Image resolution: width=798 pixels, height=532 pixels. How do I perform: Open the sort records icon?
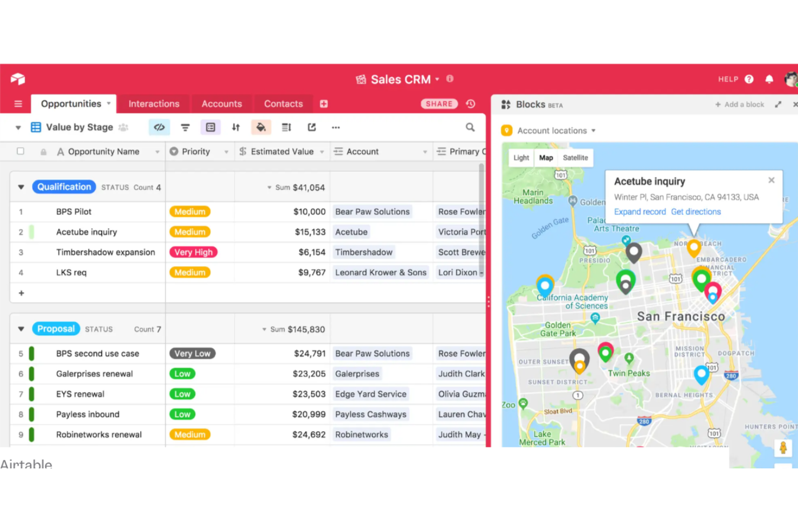[236, 128]
